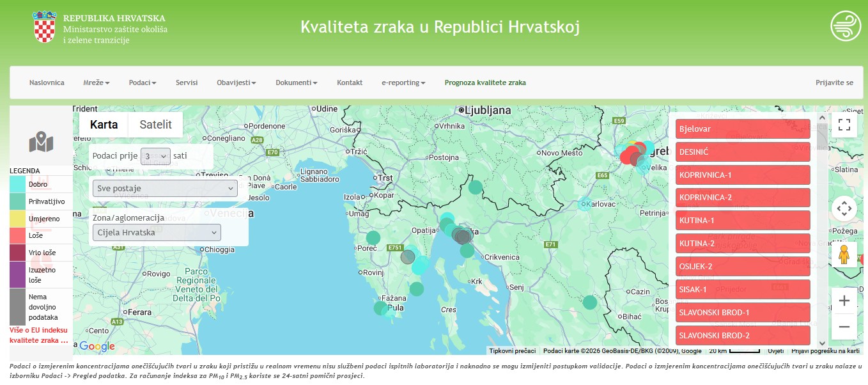Open the Mreže menu

96,82
